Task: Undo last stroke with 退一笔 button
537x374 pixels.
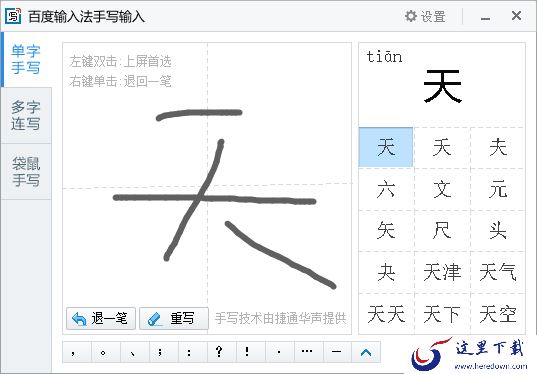Action: [x=101, y=319]
